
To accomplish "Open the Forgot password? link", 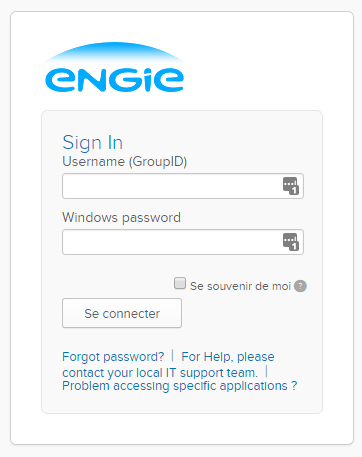I will pos(113,357).
